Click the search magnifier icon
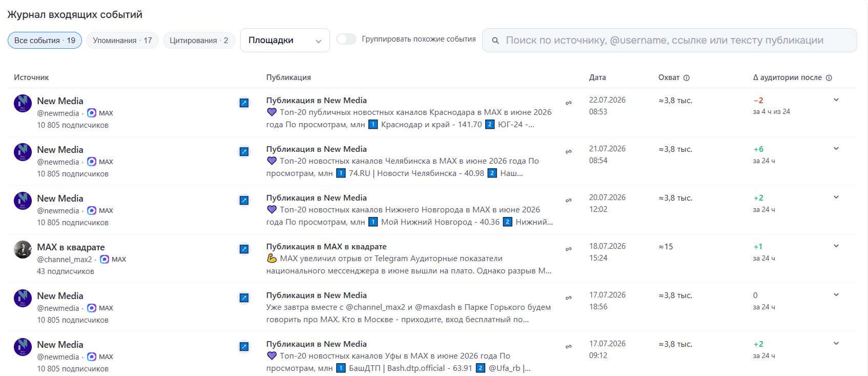The image size is (868, 376). tap(495, 41)
